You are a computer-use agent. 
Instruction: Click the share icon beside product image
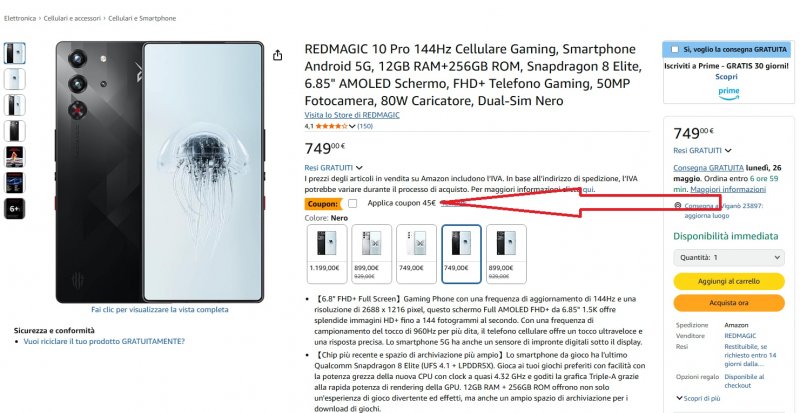click(277, 55)
